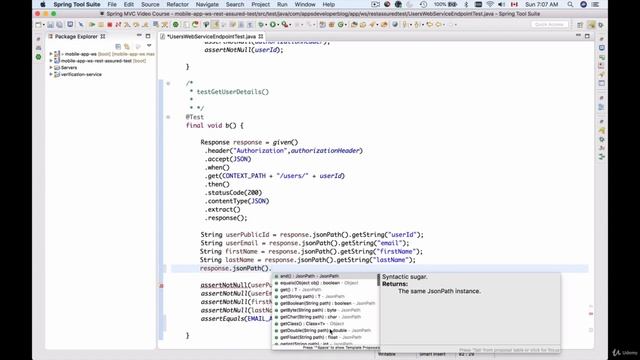Select the UsersWebServiceEndpointTest.java editor tab
The image size is (640, 360).
(x=211, y=36)
